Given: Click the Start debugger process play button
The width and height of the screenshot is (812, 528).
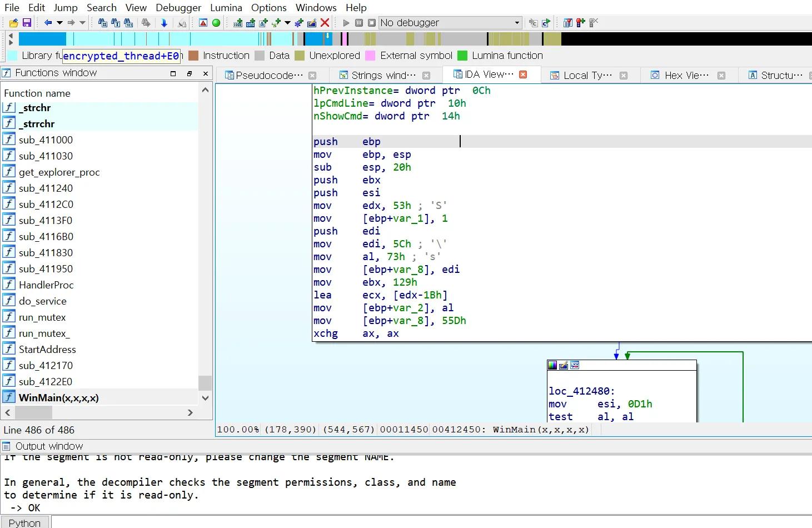Looking at the screenshot, I should (x=346, y=23).
